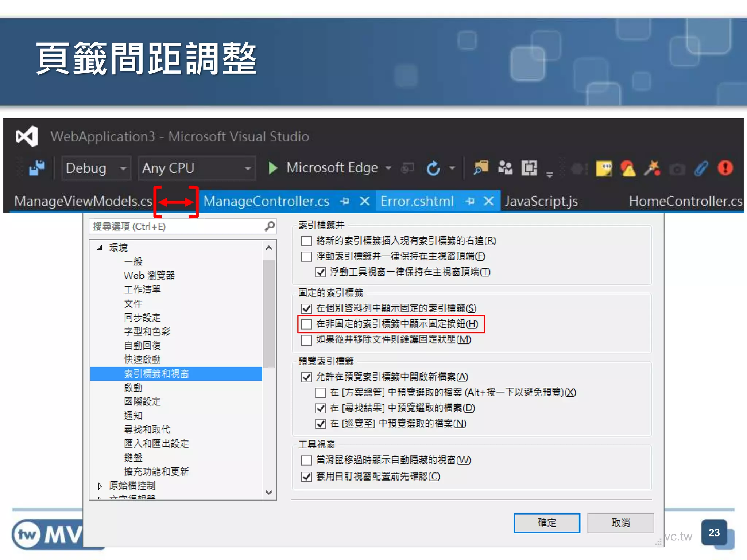Screen dimensions: 747x560
Task: Open the dropdown arrow beside refresh
Action: (452, 168)
